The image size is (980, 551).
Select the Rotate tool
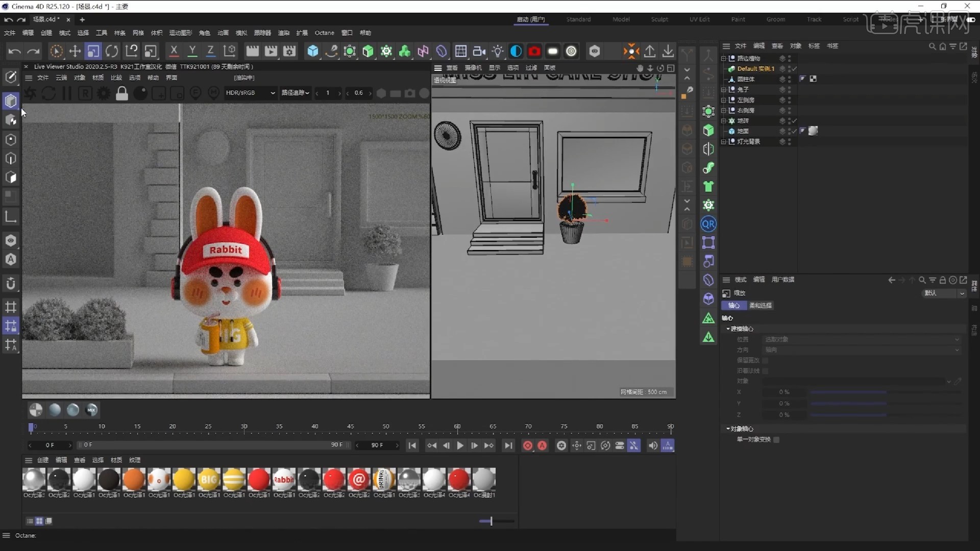112,51
